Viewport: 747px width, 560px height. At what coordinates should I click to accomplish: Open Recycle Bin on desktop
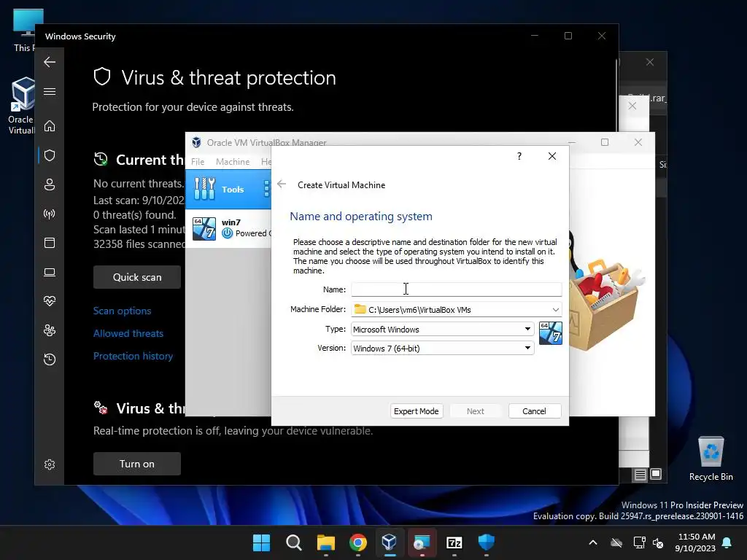click(711, 459)
